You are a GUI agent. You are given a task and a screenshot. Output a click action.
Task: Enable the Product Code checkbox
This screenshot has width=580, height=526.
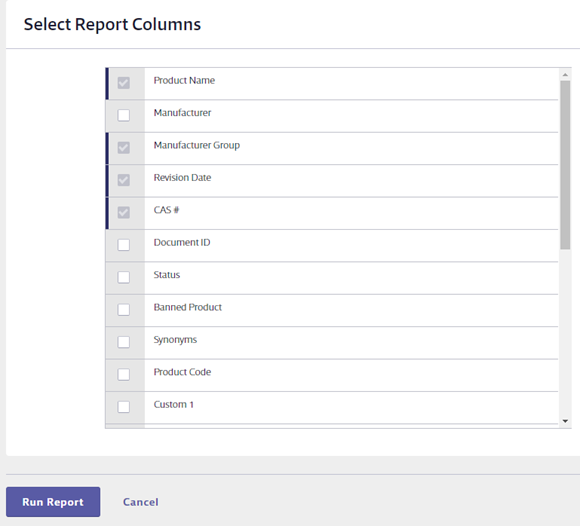(x=124, y=374)
